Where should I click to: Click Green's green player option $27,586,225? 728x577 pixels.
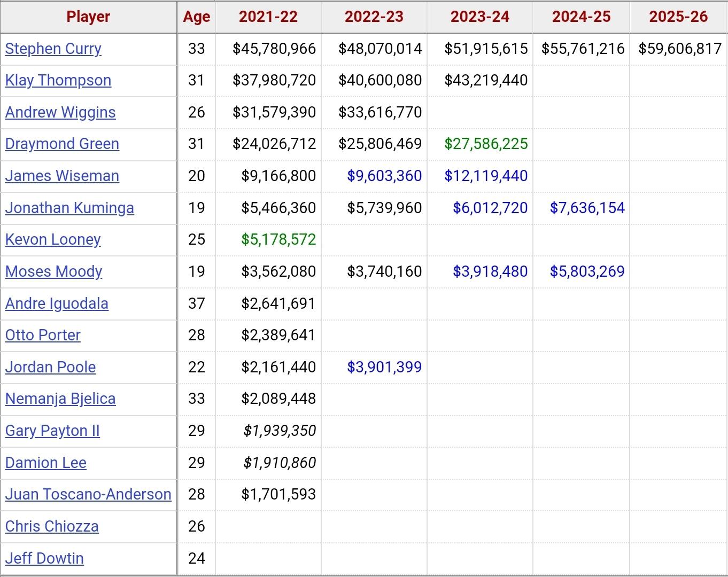[x=486, y=144]
